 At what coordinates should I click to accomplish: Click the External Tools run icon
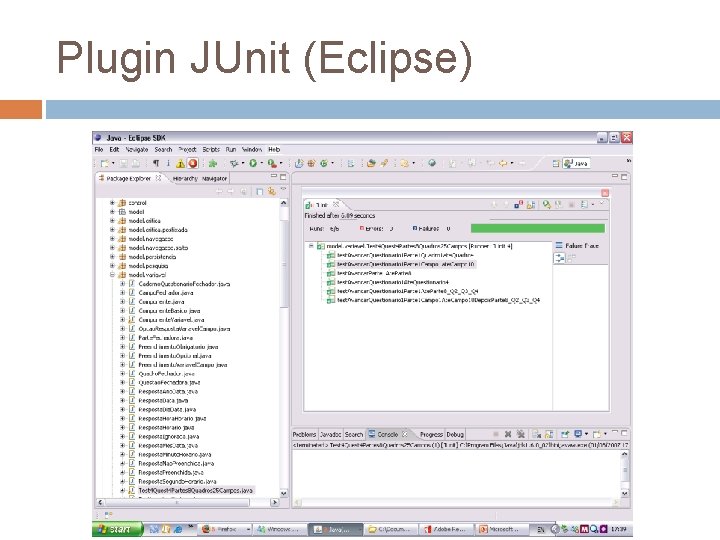pyautogui.click(x=272, y=163)
